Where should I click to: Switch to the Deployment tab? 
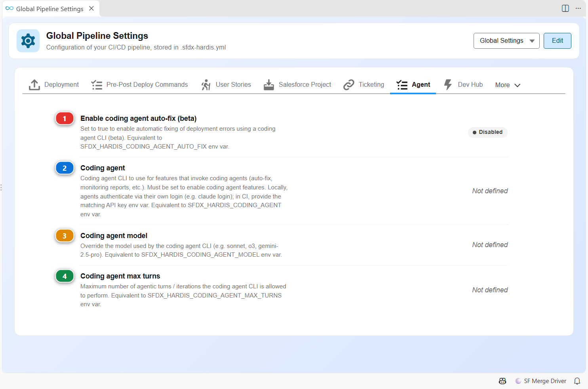[x=54, y=85]
